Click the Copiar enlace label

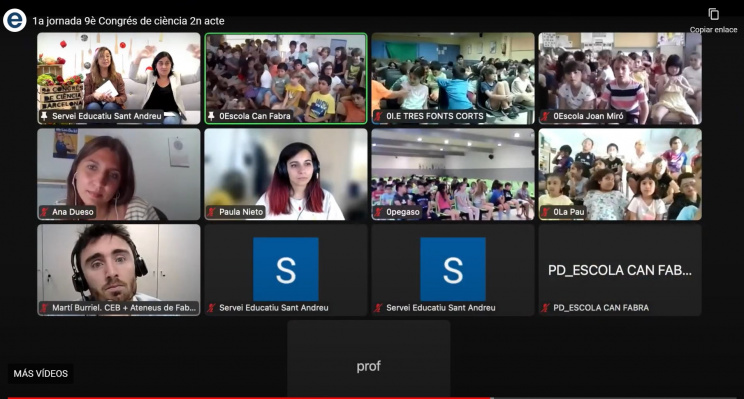[713, 29]
